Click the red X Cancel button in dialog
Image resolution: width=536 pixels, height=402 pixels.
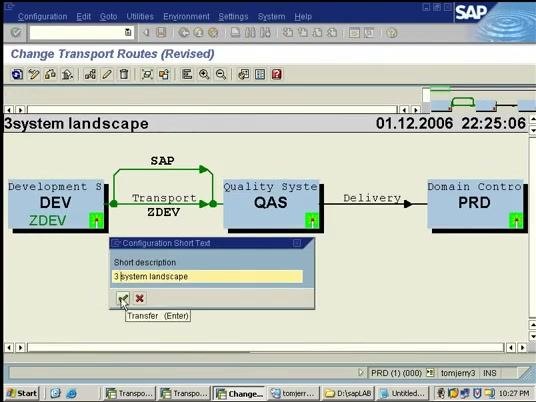pyautogui.click(x=139, y=298)
